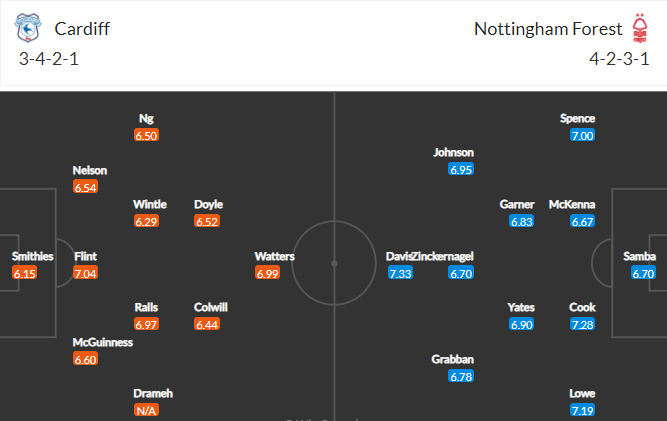Click player name Spence

coord(577,118)
